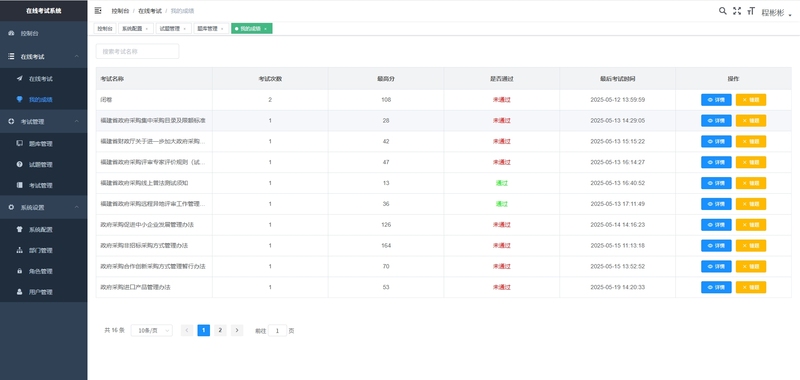Open 试题管理 in the sidebar

pos(43,165)
